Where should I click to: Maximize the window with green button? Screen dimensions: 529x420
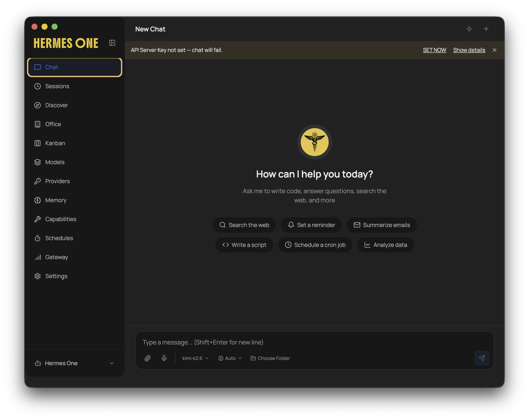coord(55,26)
